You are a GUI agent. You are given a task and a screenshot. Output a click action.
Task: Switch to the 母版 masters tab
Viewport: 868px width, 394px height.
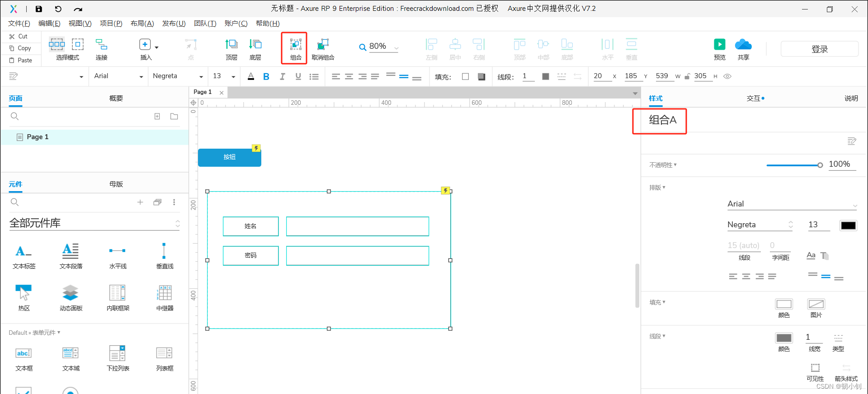(x=116, y=184)
